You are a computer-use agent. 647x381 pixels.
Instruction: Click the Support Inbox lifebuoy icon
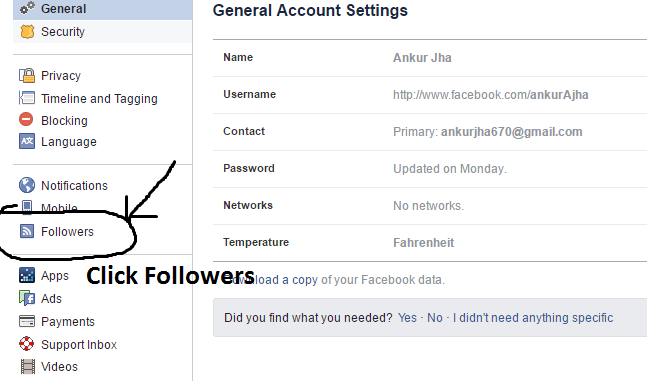coord(27,343)
